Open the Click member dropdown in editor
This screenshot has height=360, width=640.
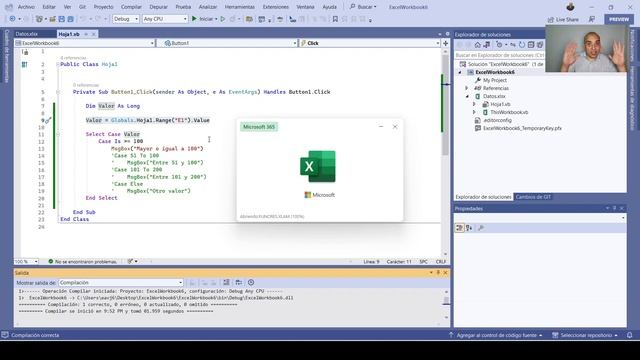[370, 43]
